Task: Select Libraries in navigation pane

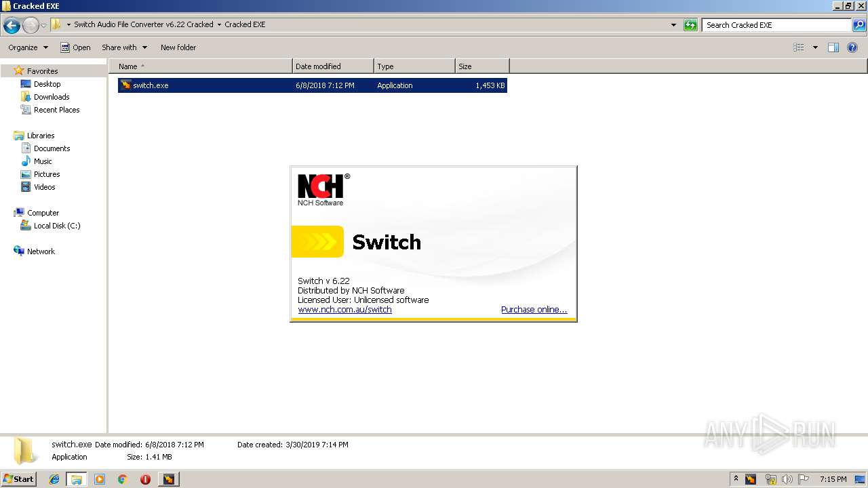Action: point(41,136)
